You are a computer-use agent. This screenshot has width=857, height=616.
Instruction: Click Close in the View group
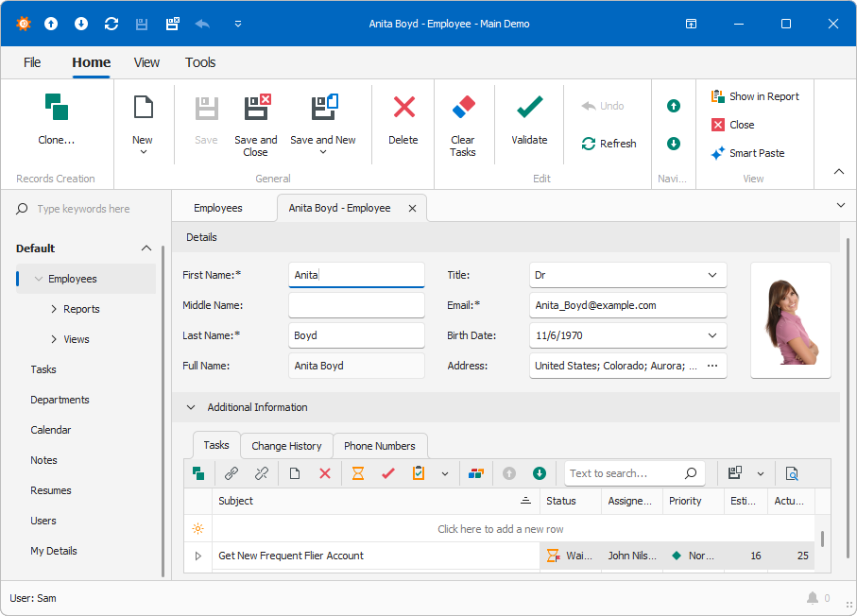click(x=732, y=125)
